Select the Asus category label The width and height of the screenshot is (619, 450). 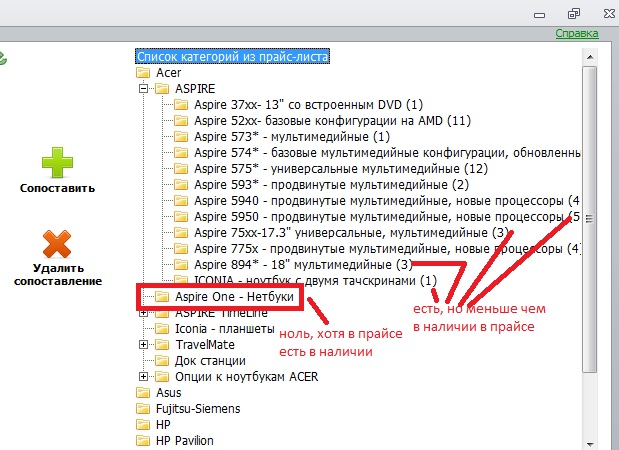pyautogui.click(x=169, y=392)
